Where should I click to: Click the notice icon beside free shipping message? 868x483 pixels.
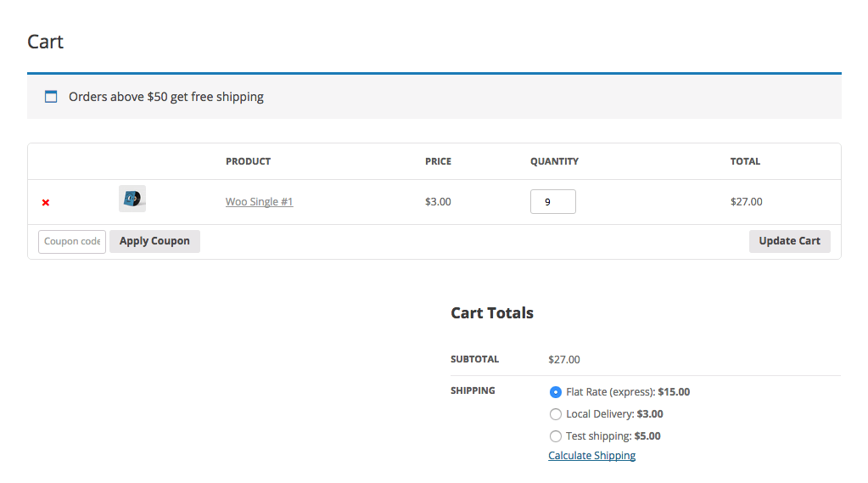tap(51, 97)
